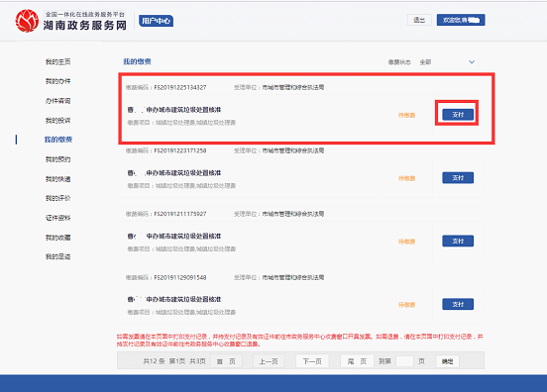Open 我的快递 in the sidebar

pyautogui.click(x=57, y=179)
